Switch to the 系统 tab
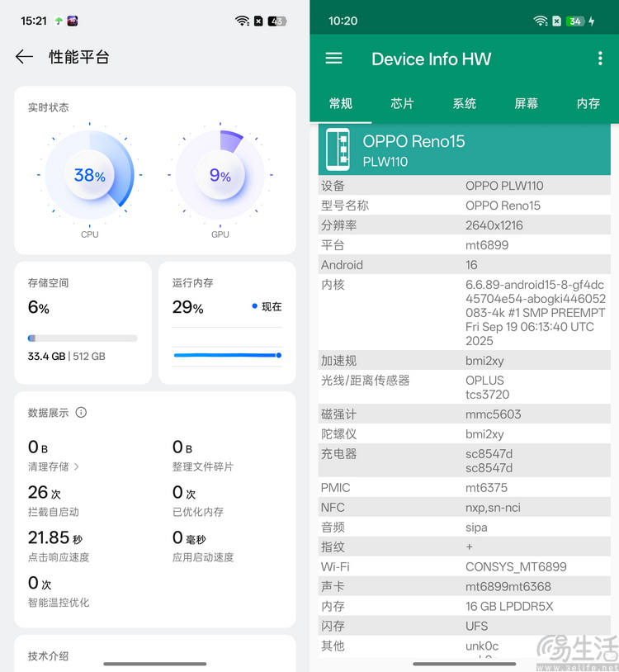Screen dimensions: 619x672 pos(465,103)
